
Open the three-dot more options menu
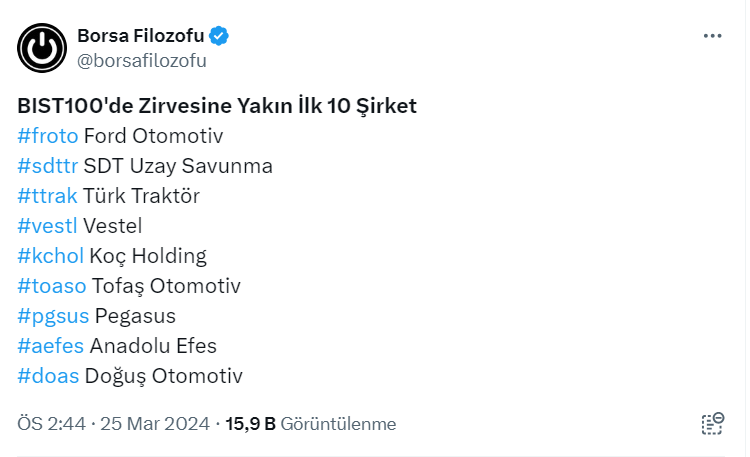(x=712, y=36)
